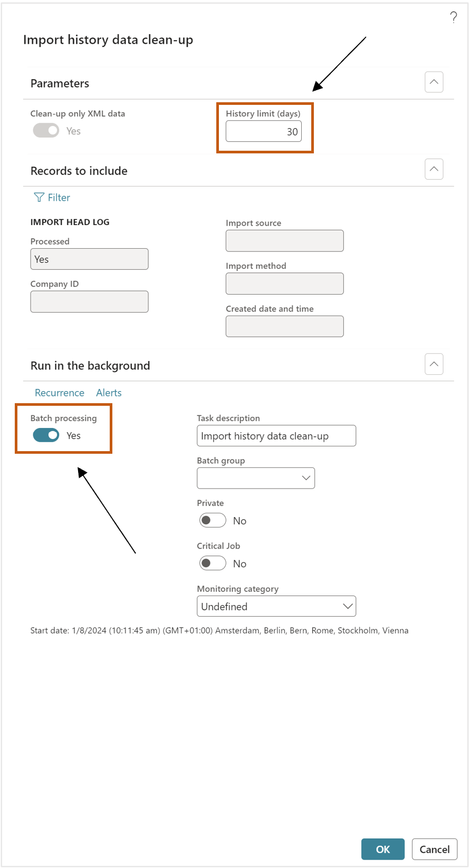Image resolution: width=470 pixels, height=868 pixels.
Task: Toggle Clean-up only XML data switch
Action: [46, 131]
